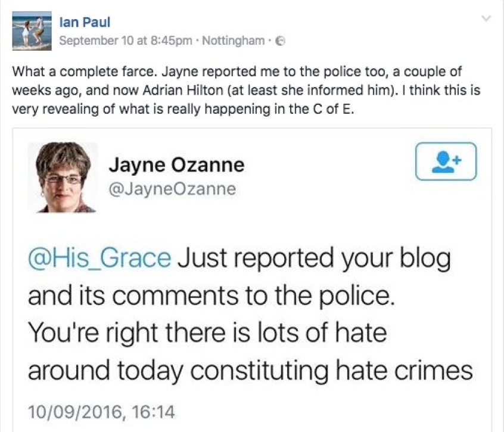This screenshot has height=432, width=504.
Task: Open Ian Paul's profile name link
Action: click(x=85, y=23)
